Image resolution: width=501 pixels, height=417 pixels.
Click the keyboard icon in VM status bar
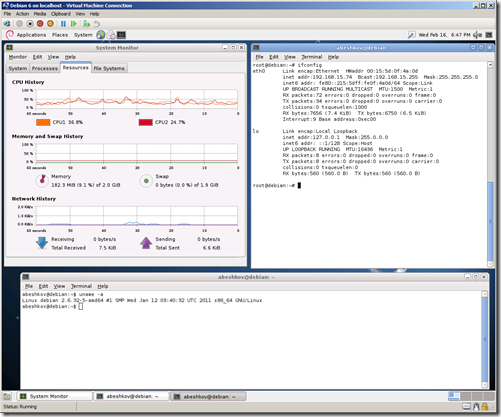[x=467, y=407]
